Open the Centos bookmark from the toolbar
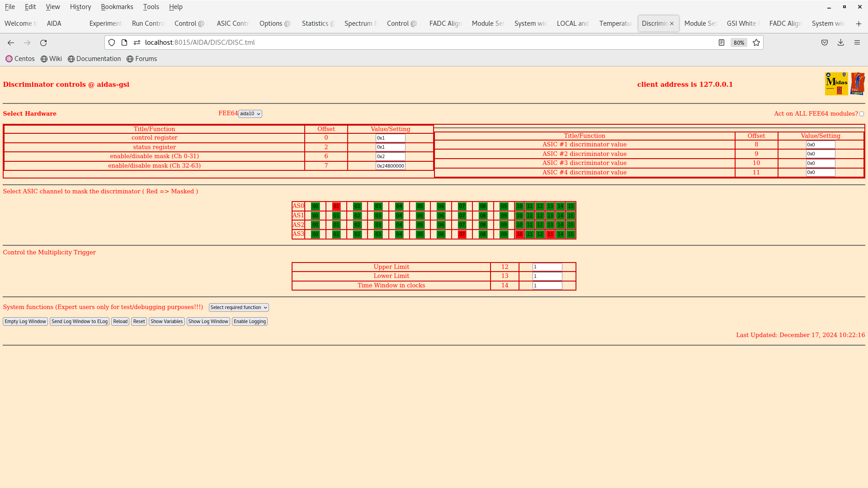868x488 pixels. 20,59
